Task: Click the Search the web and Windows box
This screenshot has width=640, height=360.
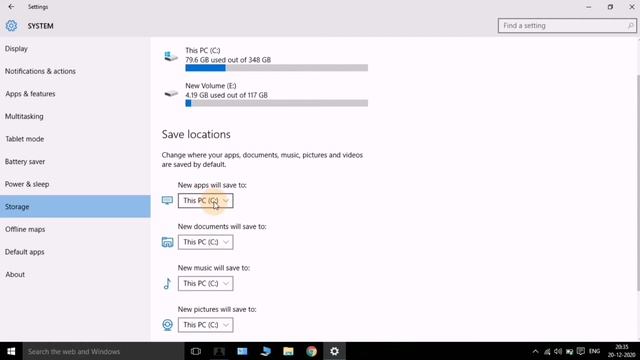Action: click(x=103, y=351)
